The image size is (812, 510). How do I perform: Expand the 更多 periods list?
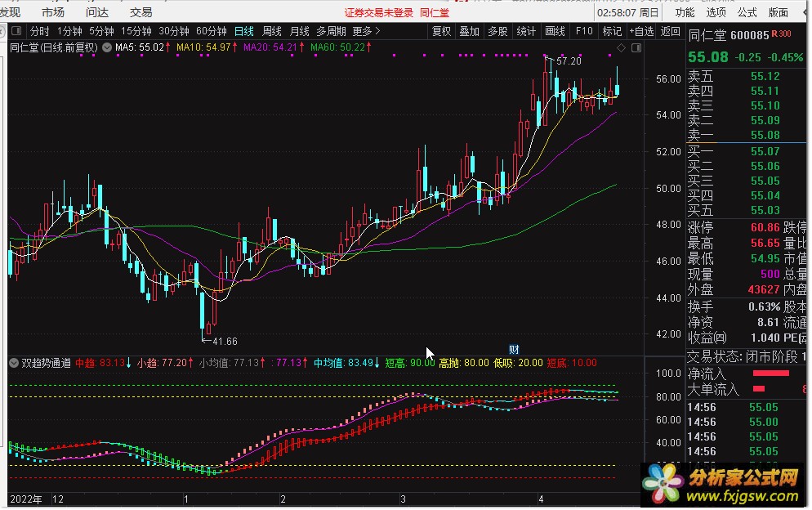pyautogui.click(x=366, y=31)
